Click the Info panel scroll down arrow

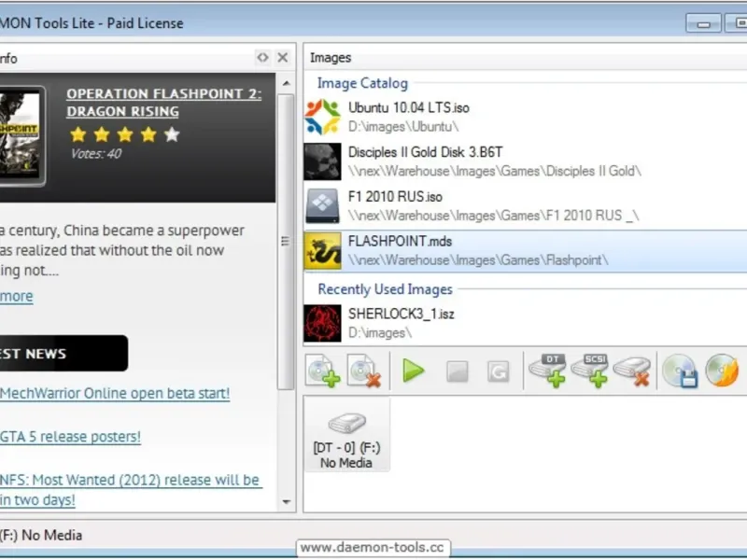point(287,501)
